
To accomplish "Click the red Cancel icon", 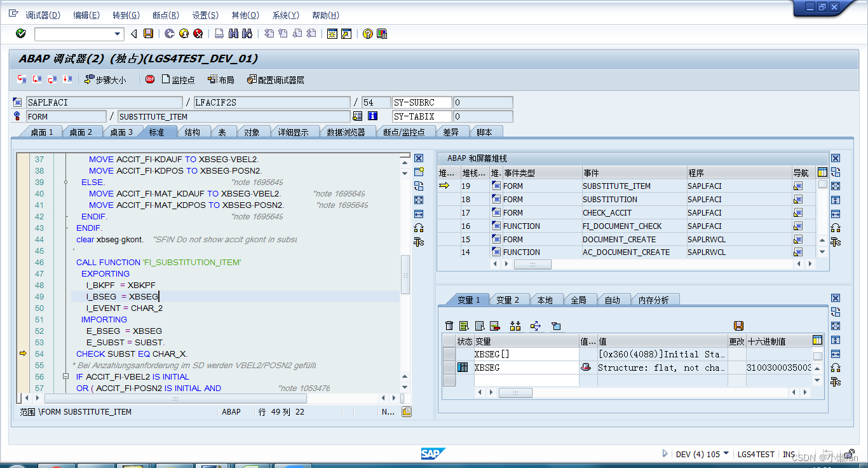I will point(198,34).
